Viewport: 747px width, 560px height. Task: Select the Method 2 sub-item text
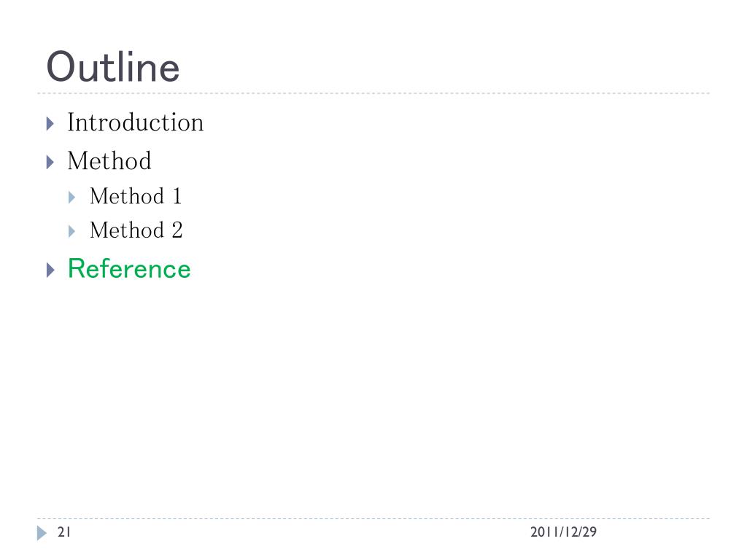tap(136, 230)
